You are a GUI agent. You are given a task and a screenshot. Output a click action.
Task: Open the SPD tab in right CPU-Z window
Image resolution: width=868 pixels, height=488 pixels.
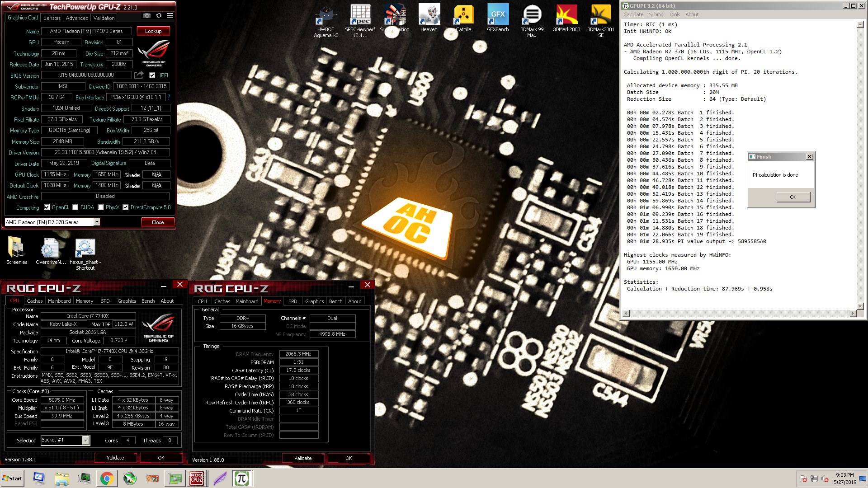(293, 301)
